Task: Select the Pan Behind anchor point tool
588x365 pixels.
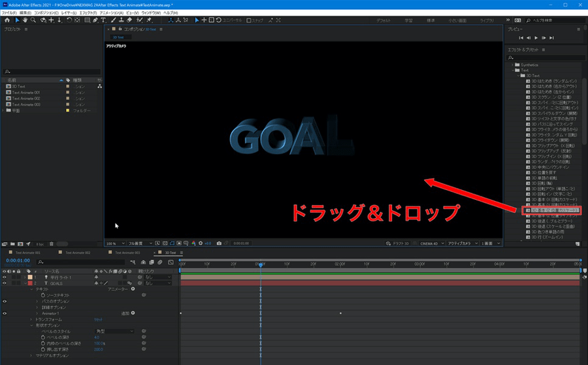Action: click(77, 20)
